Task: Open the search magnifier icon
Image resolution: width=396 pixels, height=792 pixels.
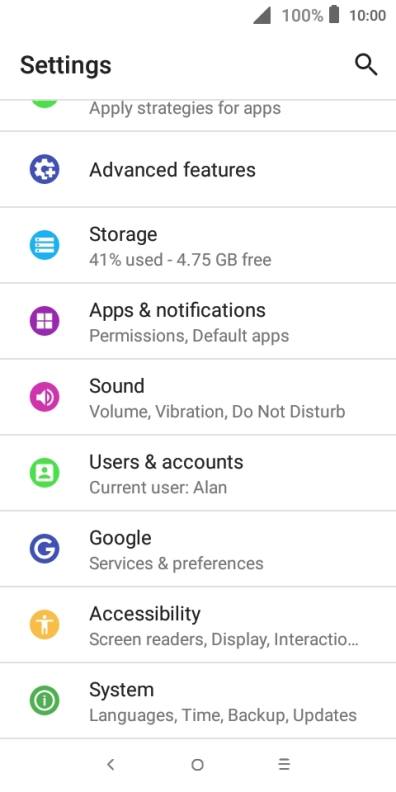Action: coord(366,65)
